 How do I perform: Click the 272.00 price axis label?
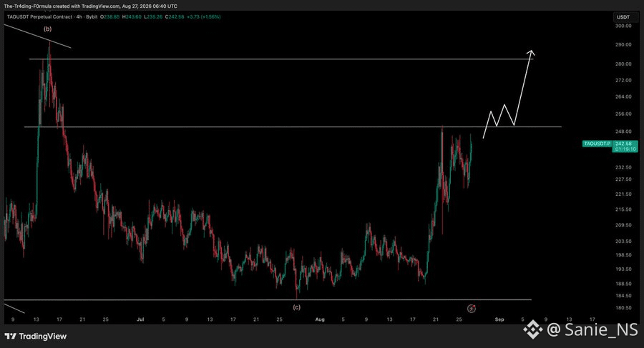(623, 81)
